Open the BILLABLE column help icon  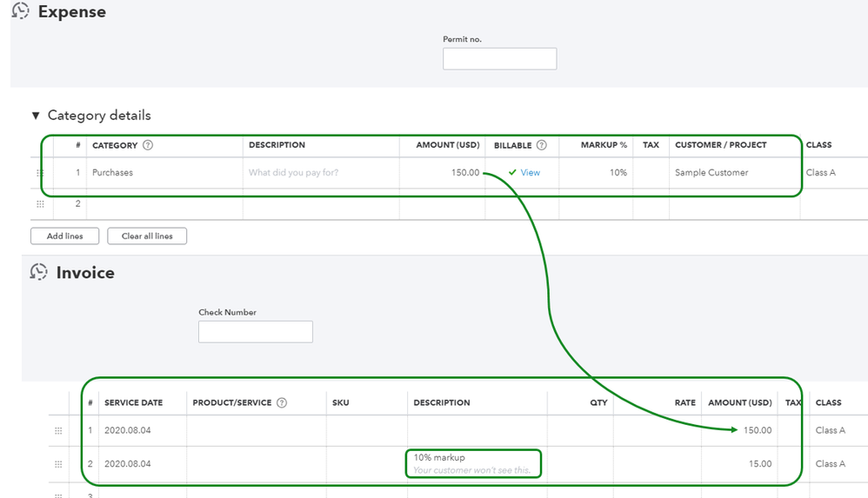click(x=542, y=145)
